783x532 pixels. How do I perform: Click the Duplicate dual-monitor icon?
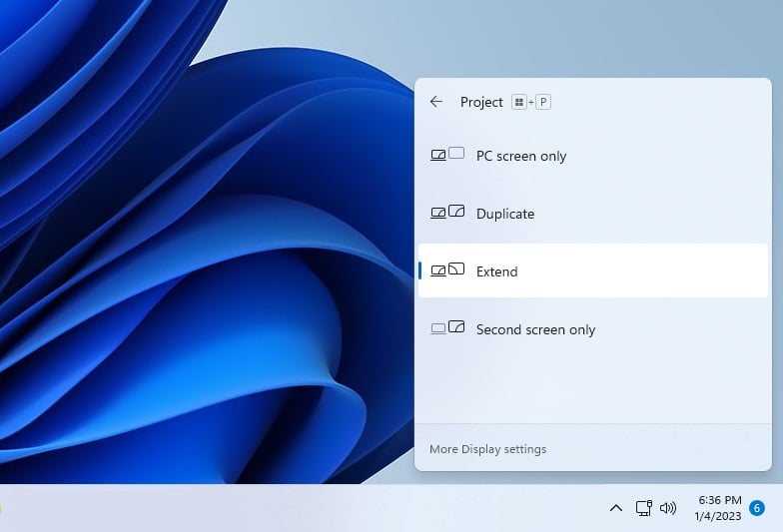pos(447,212)
